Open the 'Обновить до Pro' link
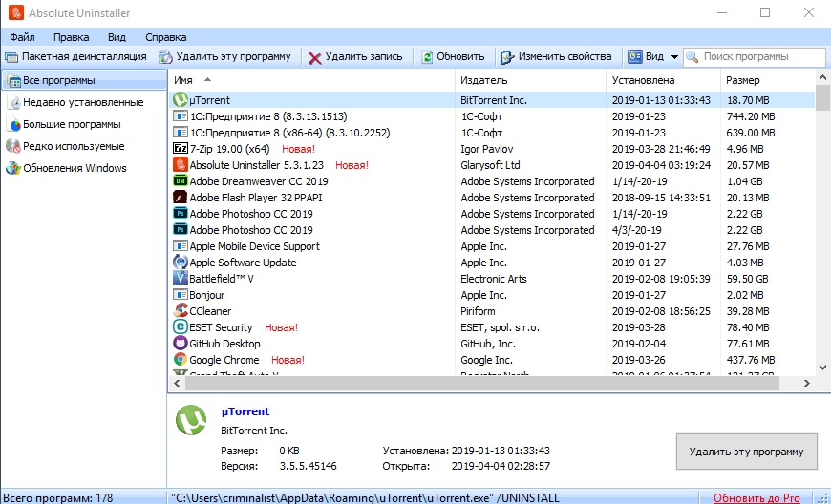The image size is (831, 504). click(756, 497)
